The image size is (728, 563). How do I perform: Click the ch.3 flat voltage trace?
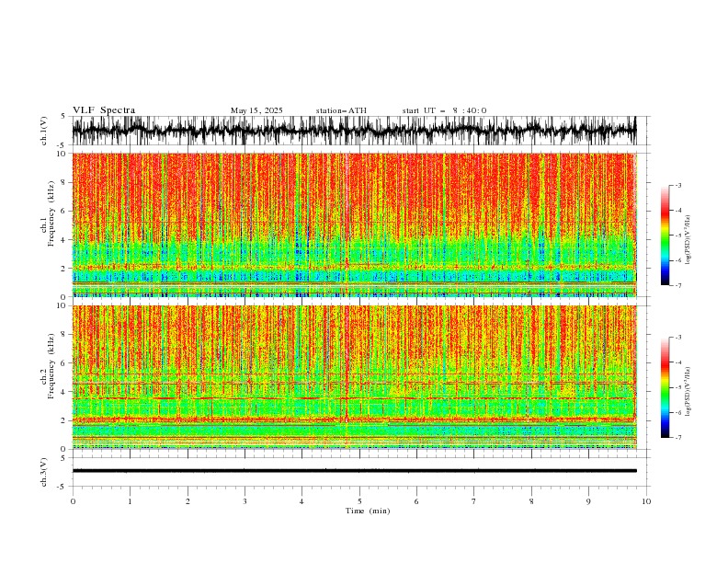pos(354,471)
